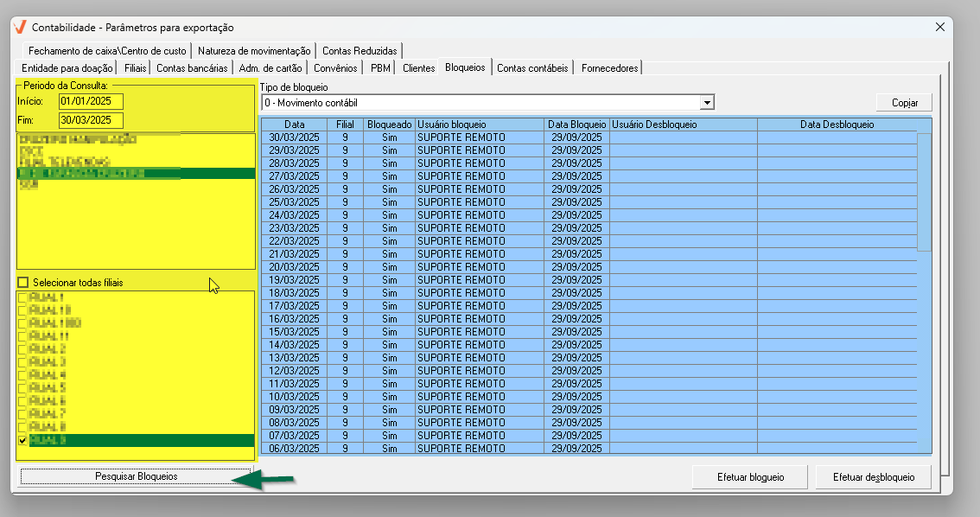
Task: Switch to the Contas contábeis tab
Action: pos(532,67)
